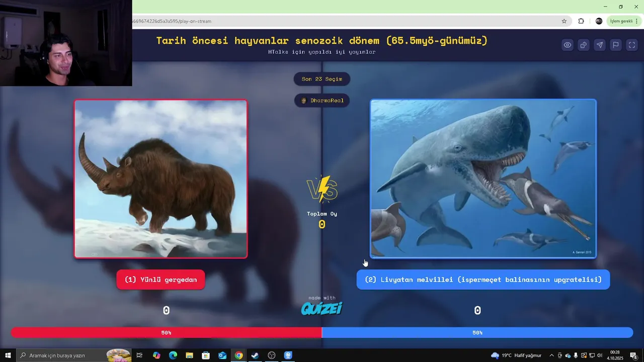
Task: Click the red 50% portion of vote bar
Action: (x=167, y=332)
